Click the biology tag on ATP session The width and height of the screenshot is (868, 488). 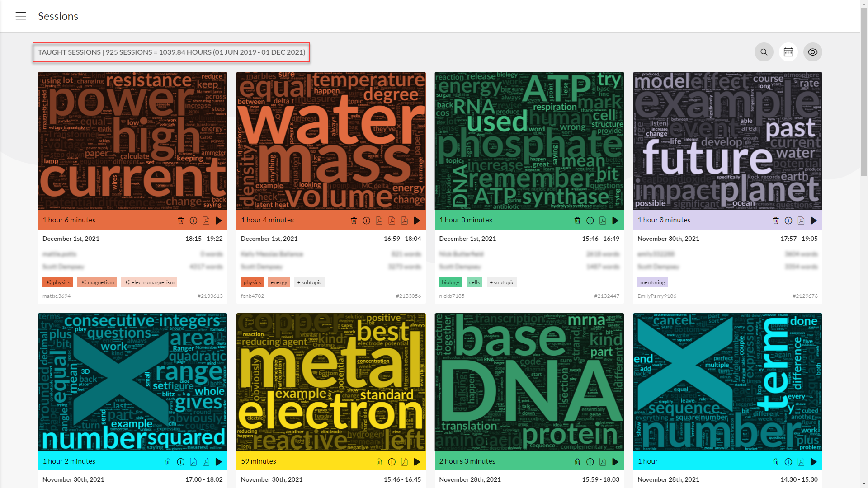(451, 282)
